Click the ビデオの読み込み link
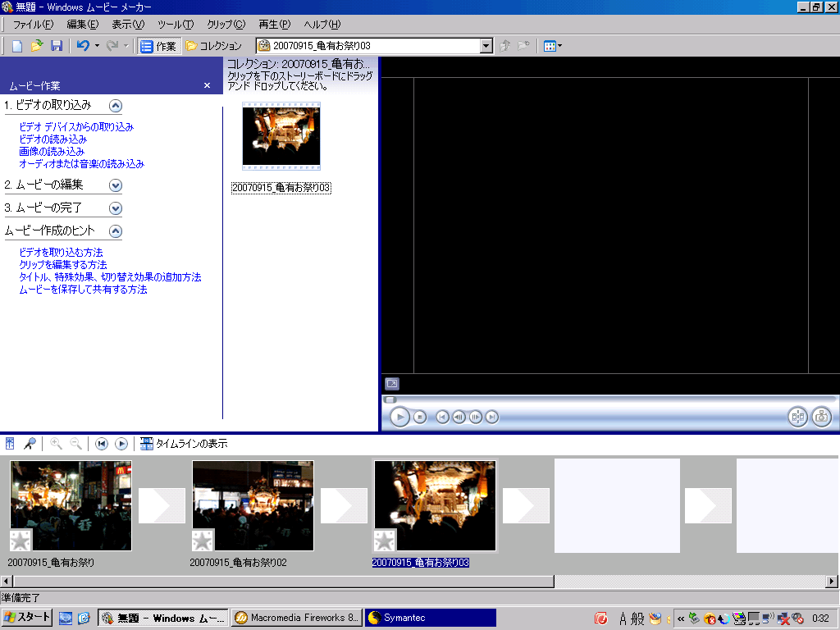The image size is (840, 630). pyautogui.click(x=52, y=139)
